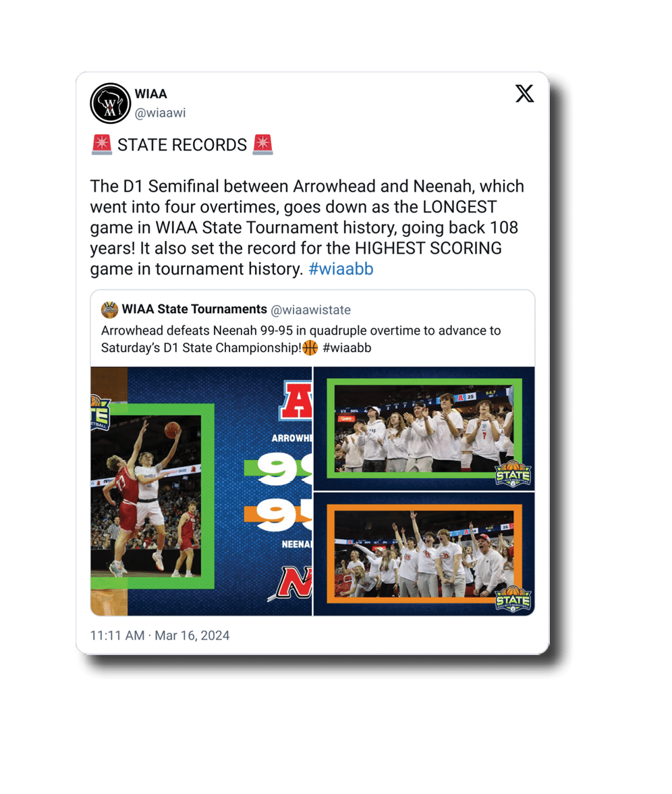The width and height of the screenshot is (672, 794).
Task: Click the STATE badge on orange-framed photo
Action: point(513,600)
